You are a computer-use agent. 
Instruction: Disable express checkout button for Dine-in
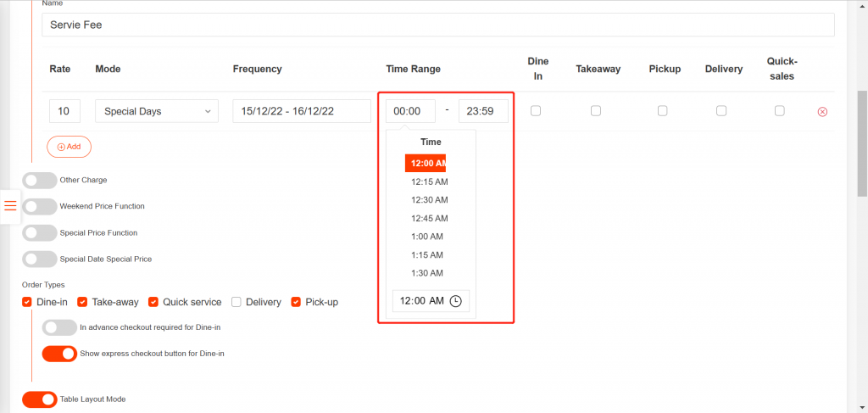pos(59,353)
